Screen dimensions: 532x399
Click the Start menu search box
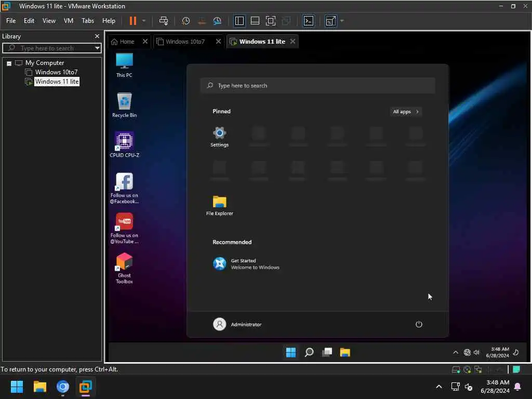[317, 86]
